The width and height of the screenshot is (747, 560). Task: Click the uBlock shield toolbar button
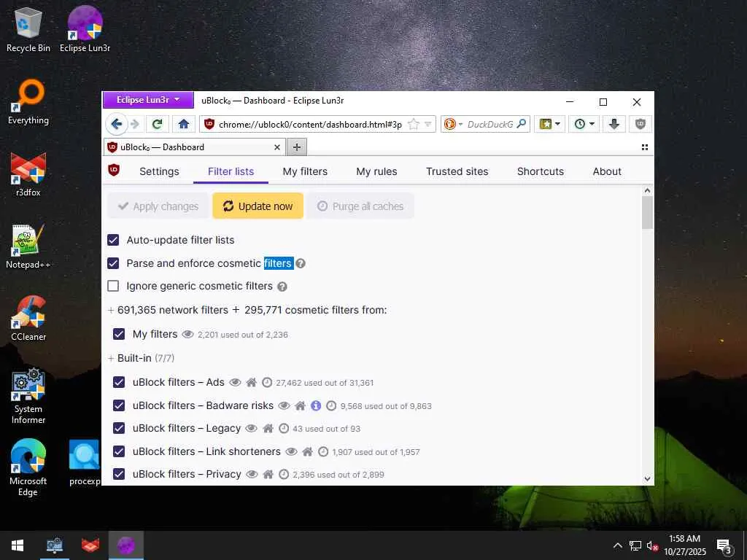pos(640,124)
